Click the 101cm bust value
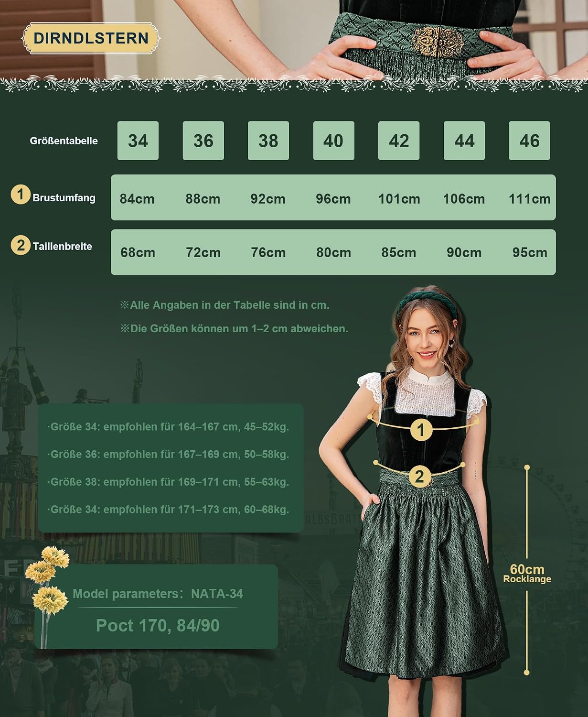The height and width of the screenshot is (717, 588). click(x=399, y=199)
